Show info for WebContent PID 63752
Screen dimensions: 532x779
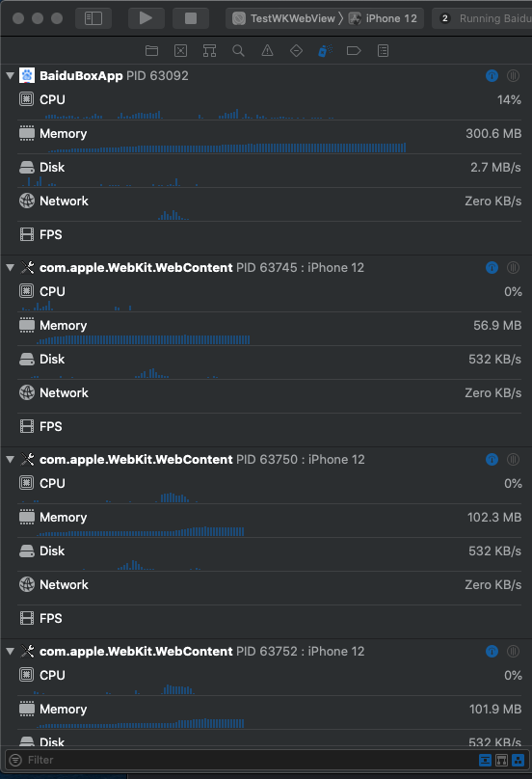(492, 652)
